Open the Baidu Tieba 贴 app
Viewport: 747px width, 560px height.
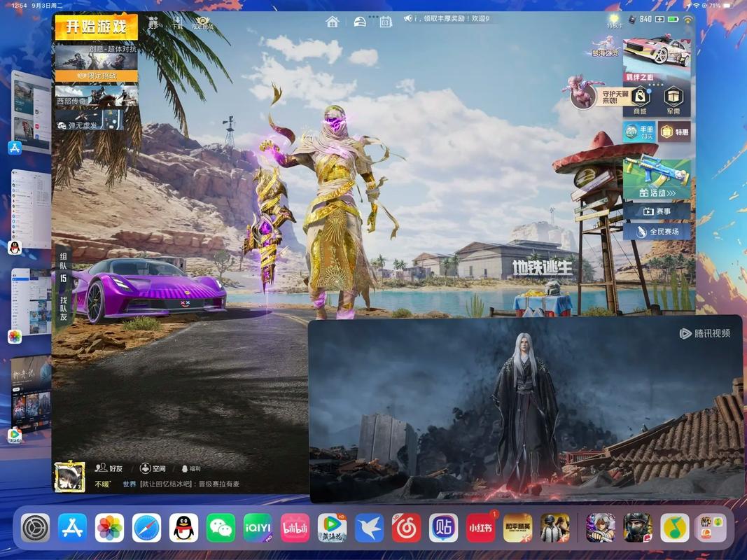coord(444,528)
